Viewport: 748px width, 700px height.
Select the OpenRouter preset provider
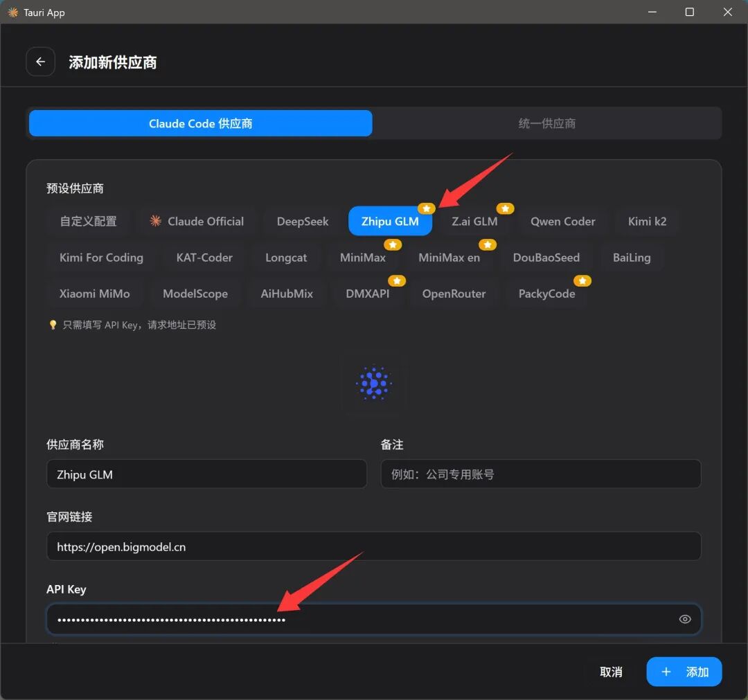coord(454,294)
